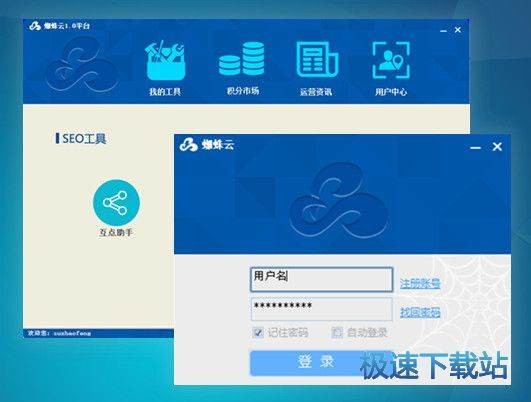Open the 用户中心 user icon
This screenshot has width=531, height=402.
[x=391, y=60]
